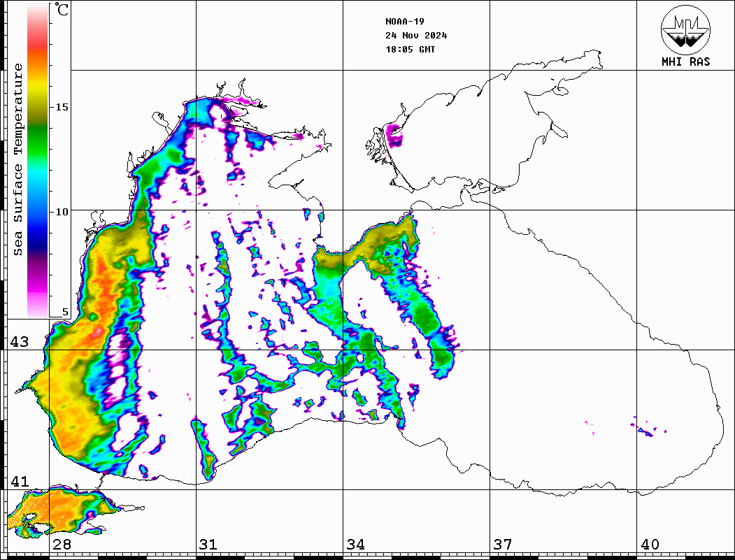Click longitude label '34'
The width and height of the screenshot is (735, 560).
click(x=355, y=544)
